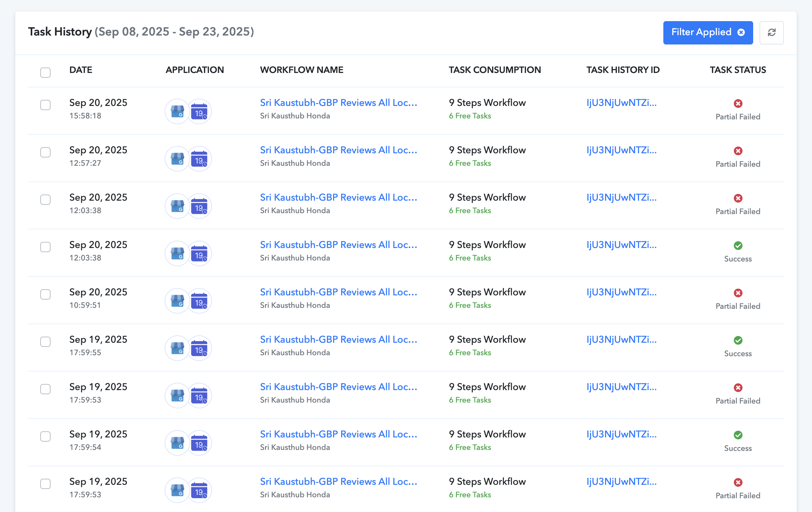Click Google Business Profile icon in 10:59:51 row

(177, 301)
